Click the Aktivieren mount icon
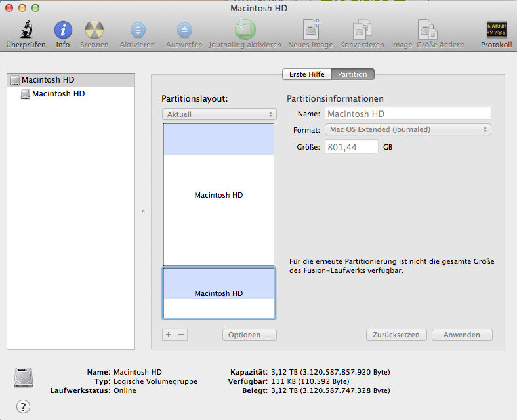The image size is (517, 420). coord(138,30)
